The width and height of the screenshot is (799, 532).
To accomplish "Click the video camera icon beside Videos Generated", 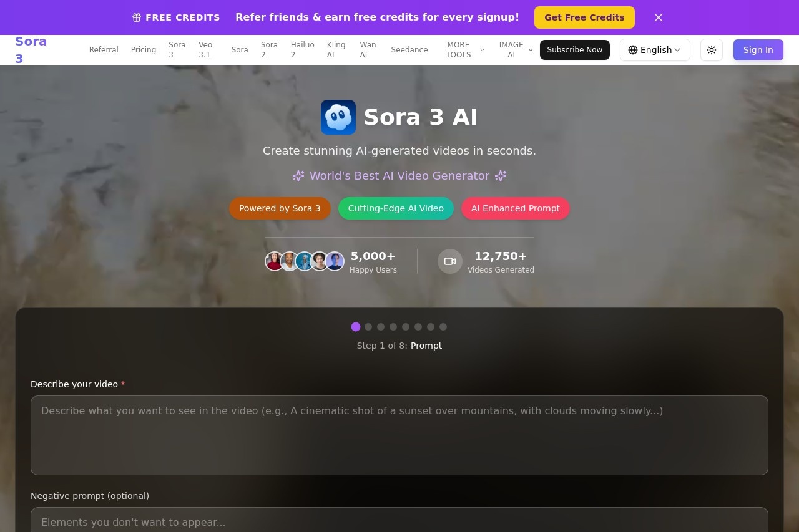I will pos(450,261).
